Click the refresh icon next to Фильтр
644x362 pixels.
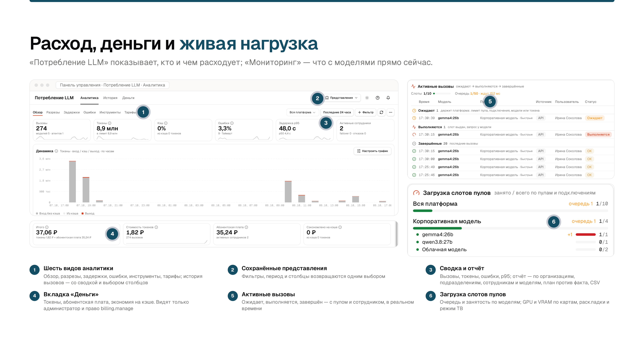click(x=381, y=112)
